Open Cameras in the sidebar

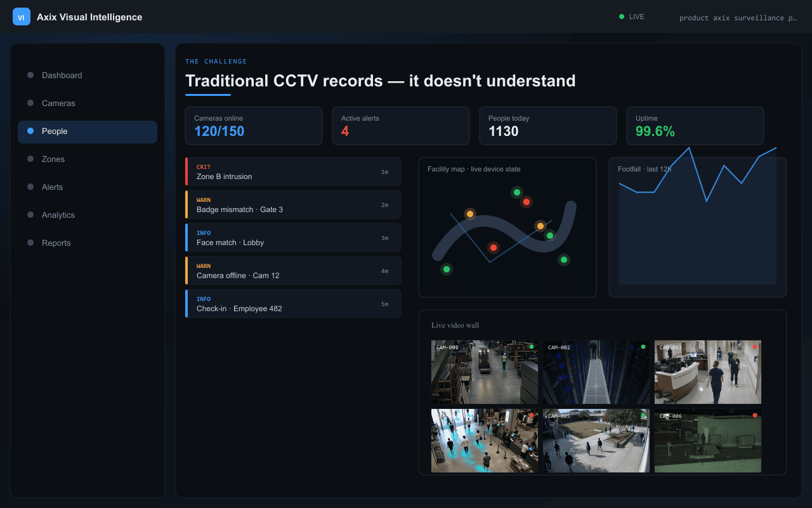(88, 103)
